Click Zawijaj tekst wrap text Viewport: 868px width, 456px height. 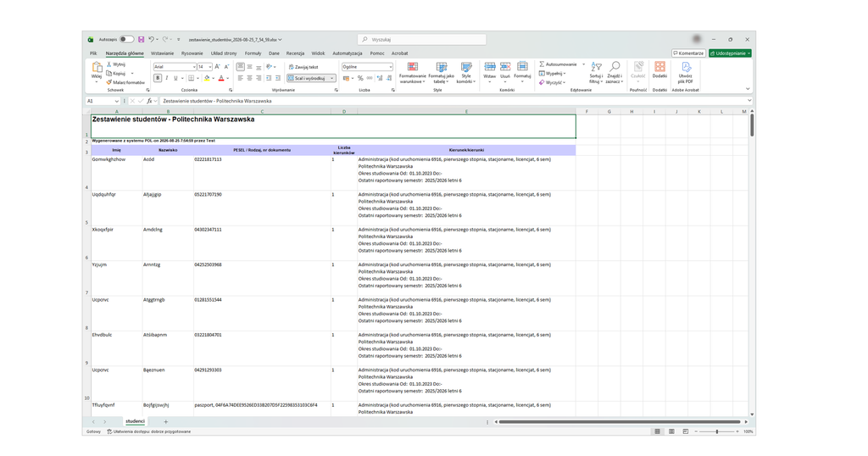point(303,66)
